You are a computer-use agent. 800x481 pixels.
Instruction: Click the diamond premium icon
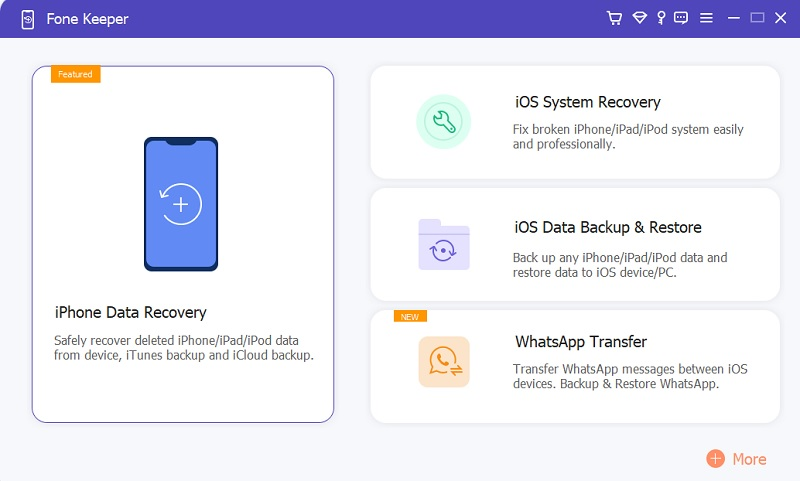pos(639,18)
